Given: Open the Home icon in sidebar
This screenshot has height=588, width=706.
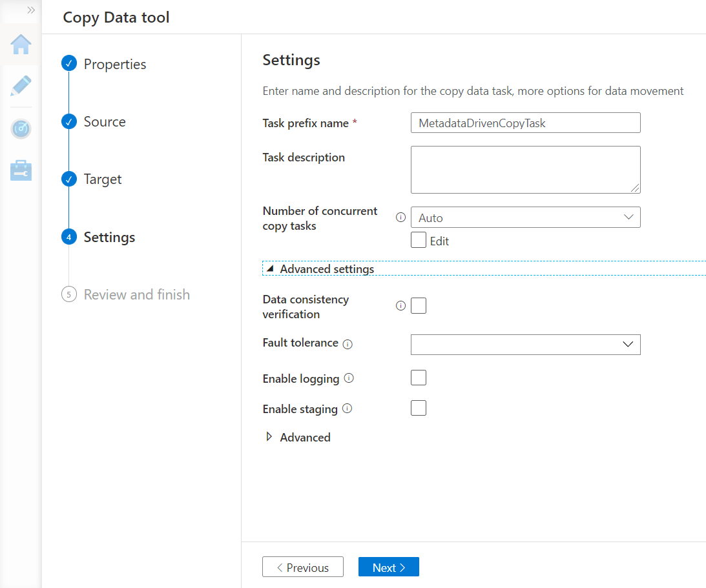Looking at the screenshot, I should [x=21, y=45].
